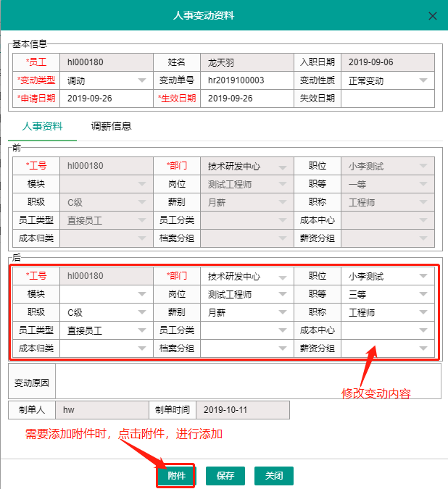The image size is (448, 489).
Task: Close the 人事变动资料 dialog with X
Action: pyautogui.click(x=433, y=16)
